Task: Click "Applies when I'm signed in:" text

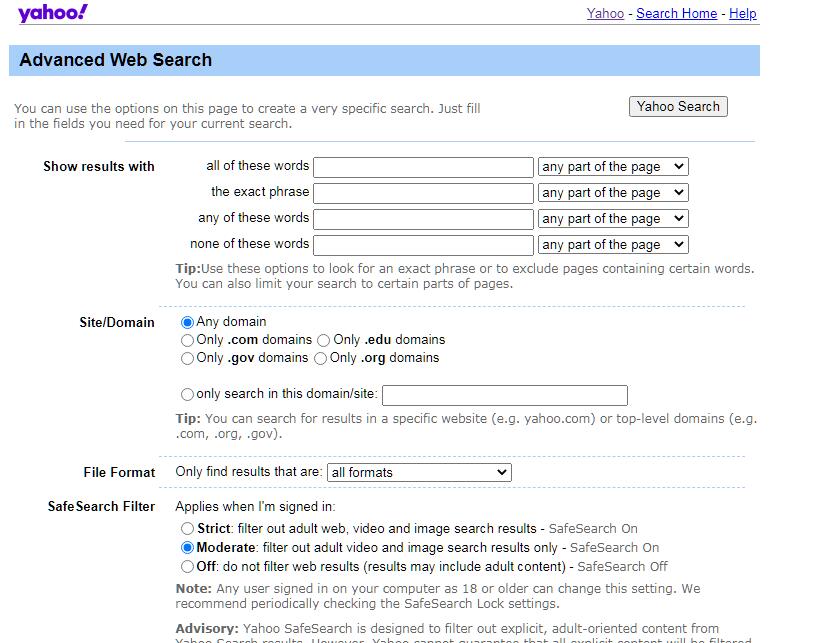Action: (x=255, y=506)
